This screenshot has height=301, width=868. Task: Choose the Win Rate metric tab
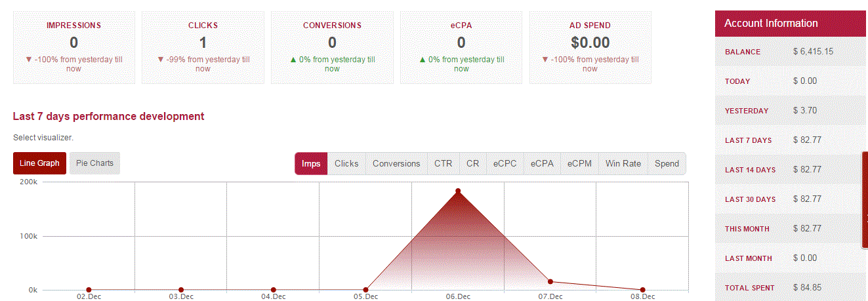(623, 163)
